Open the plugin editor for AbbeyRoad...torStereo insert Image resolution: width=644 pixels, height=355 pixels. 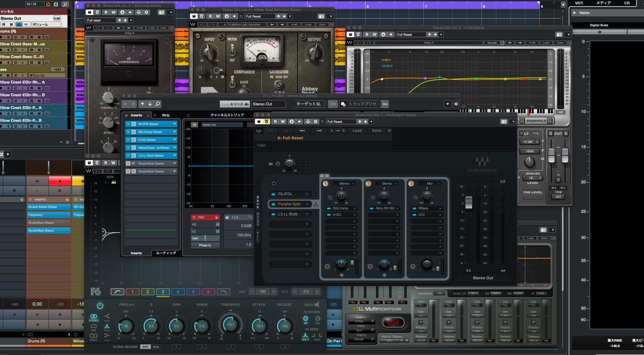pos(134,148)
